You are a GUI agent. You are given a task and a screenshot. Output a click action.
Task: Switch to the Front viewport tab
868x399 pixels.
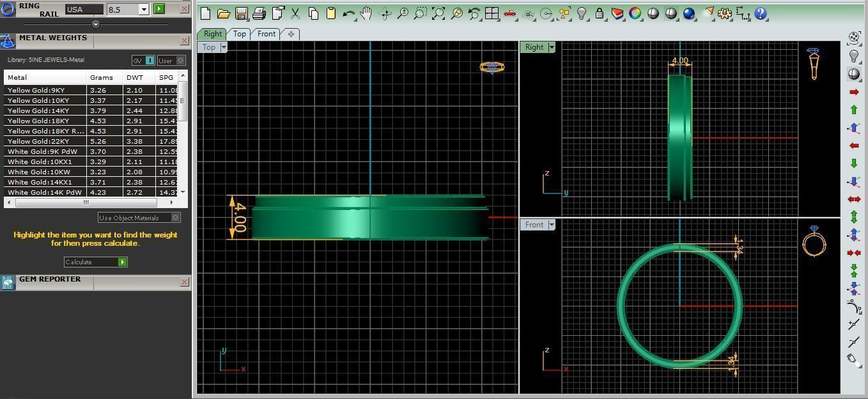pyautogui.click(x=267, y=34)
